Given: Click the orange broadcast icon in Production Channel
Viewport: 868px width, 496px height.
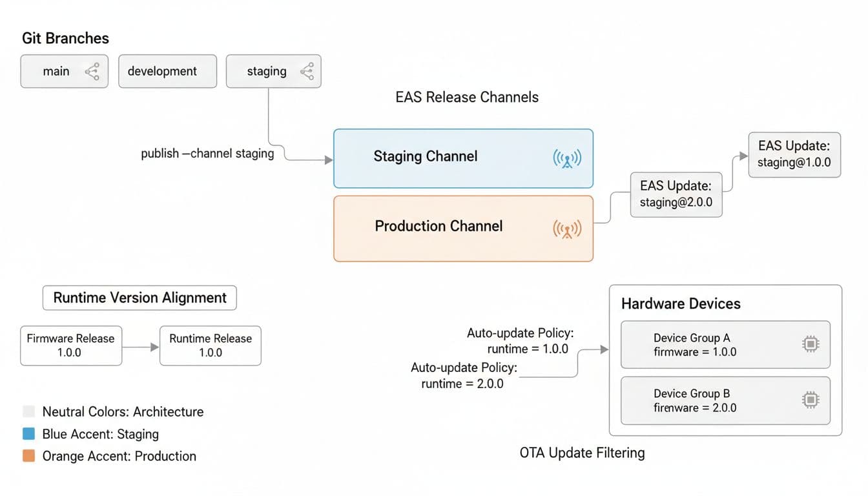Looking at the screenshot, I should (x=567, y=229).
